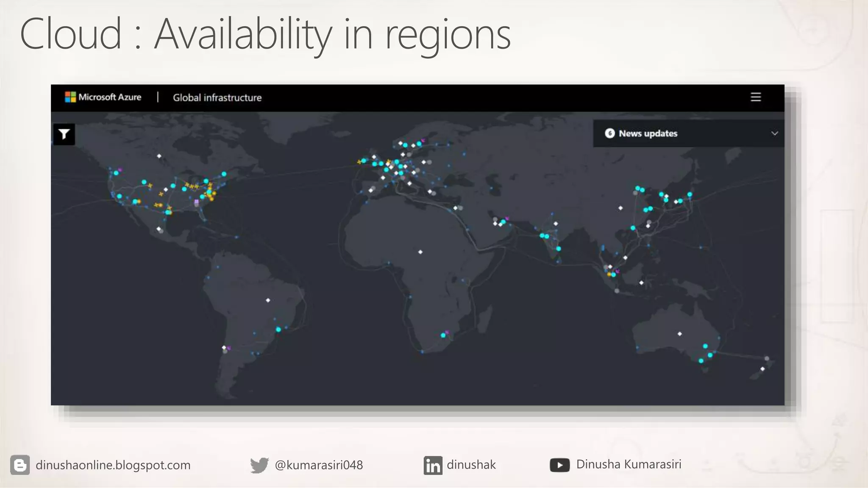Click the YouTube play icon

559,465
